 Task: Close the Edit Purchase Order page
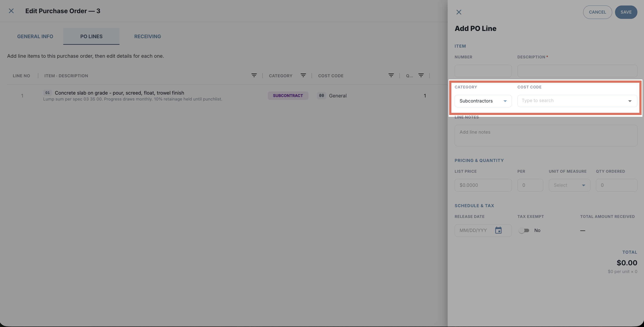click(11, 11)
